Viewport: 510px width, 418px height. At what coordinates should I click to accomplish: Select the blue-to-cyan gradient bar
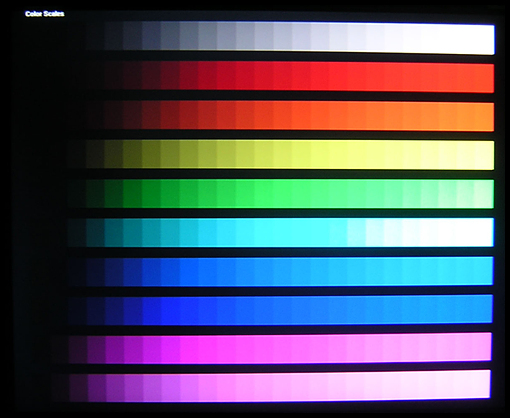click(x=280, y=271)
